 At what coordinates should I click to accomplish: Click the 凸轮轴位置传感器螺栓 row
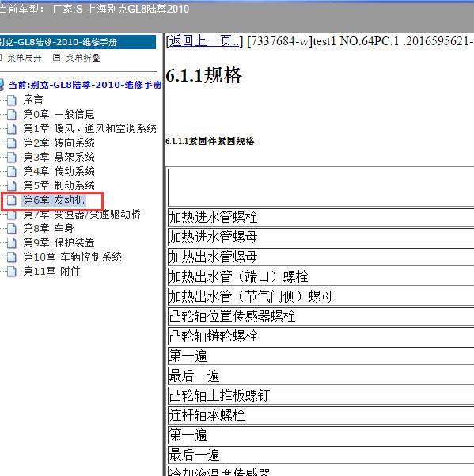320,316
